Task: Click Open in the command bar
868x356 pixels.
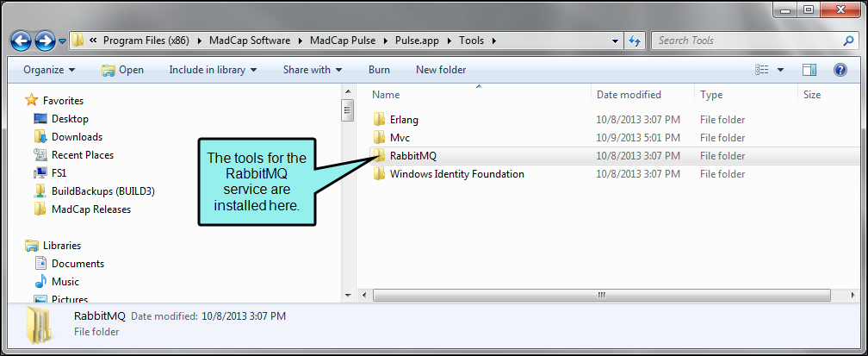Action: pyautogui.click(x=122, y=70)
